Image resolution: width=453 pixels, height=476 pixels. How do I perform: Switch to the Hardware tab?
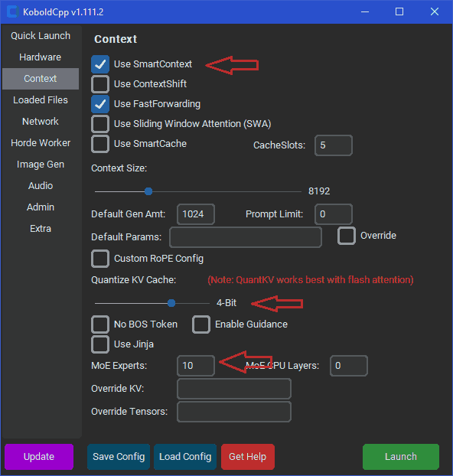click(x=41, y=57)
